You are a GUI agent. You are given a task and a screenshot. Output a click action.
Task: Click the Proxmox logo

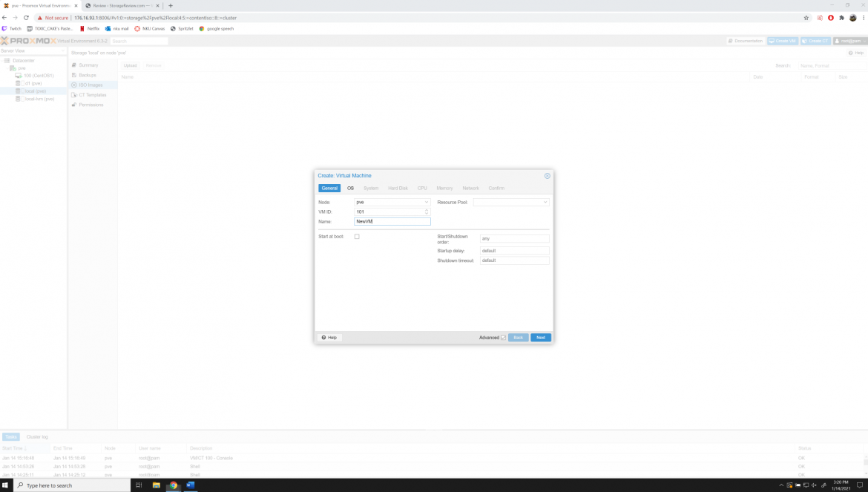28,41
